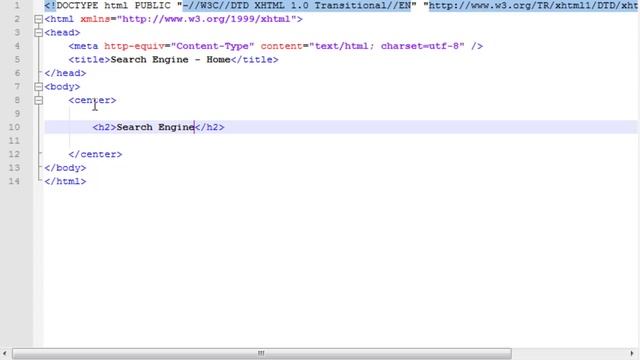The height and width of the screenshot is (360, 640).
Task: Click the meta http-equiv attribute
Action: click(134, 46)
